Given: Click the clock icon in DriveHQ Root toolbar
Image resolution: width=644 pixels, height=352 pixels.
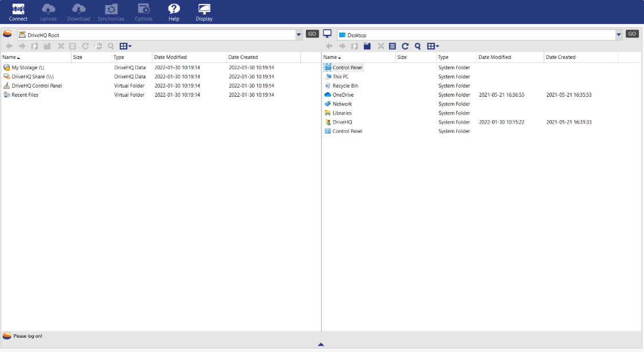Looking at the screenshot, I should click(x=98, y=46).
